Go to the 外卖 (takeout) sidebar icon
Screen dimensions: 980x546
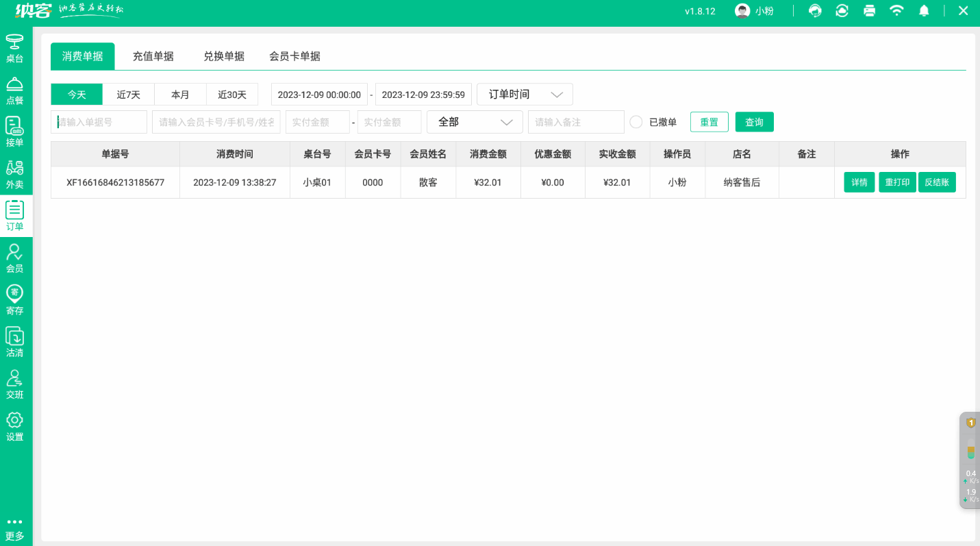click(x=15, y=175)
